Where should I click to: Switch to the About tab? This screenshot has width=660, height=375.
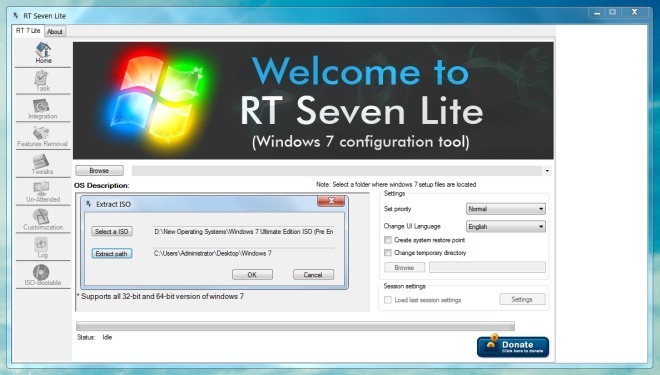pos(55,32)
